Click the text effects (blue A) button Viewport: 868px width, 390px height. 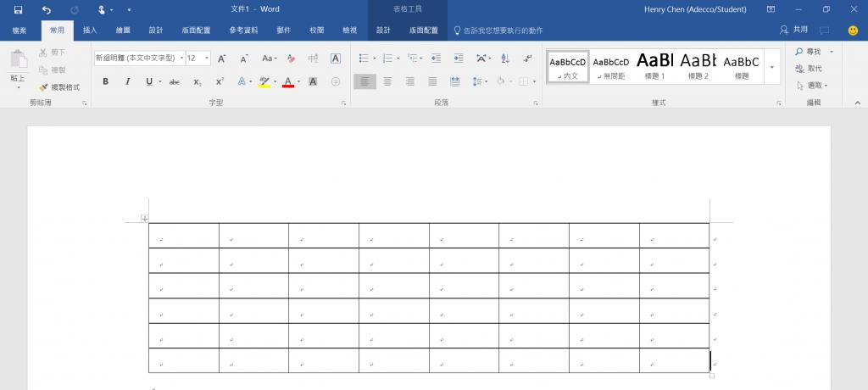[x=242, y=81]
